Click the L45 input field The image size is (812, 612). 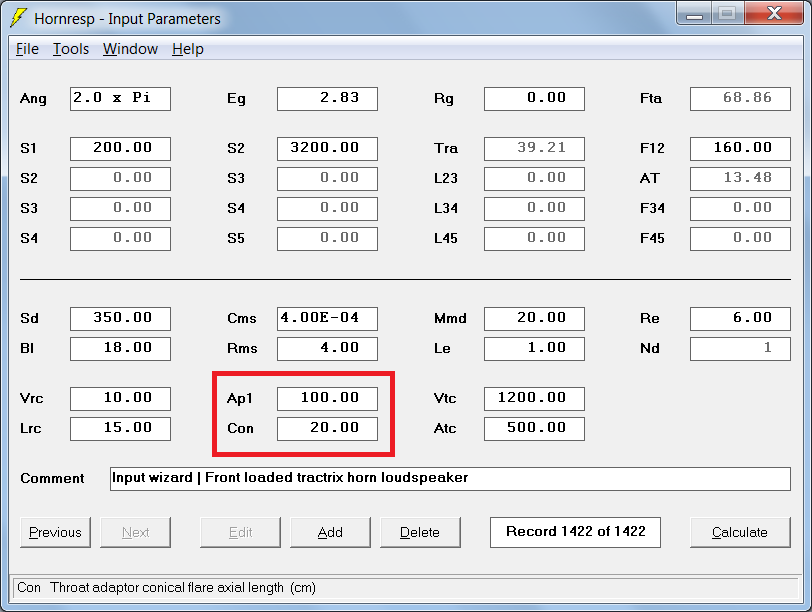coord(534,239)
